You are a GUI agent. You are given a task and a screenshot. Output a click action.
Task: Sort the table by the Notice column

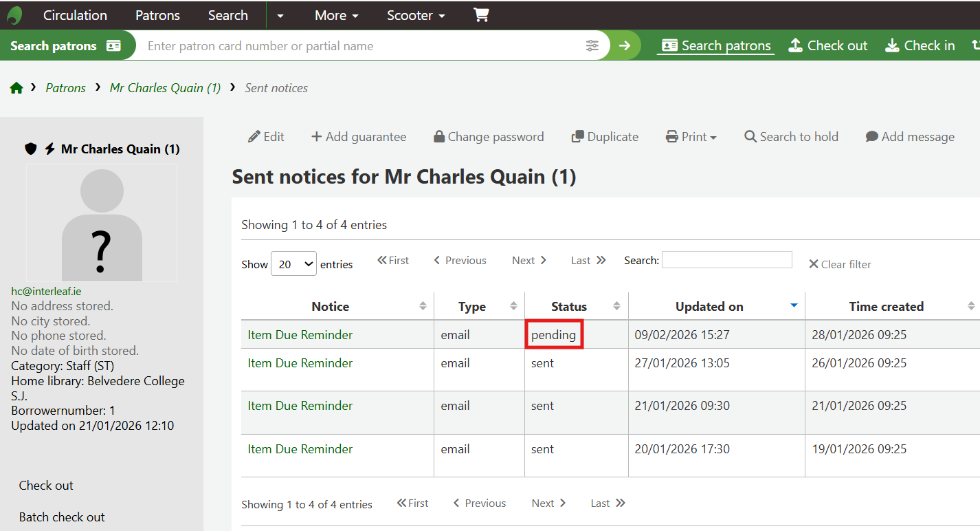[337, 306]
